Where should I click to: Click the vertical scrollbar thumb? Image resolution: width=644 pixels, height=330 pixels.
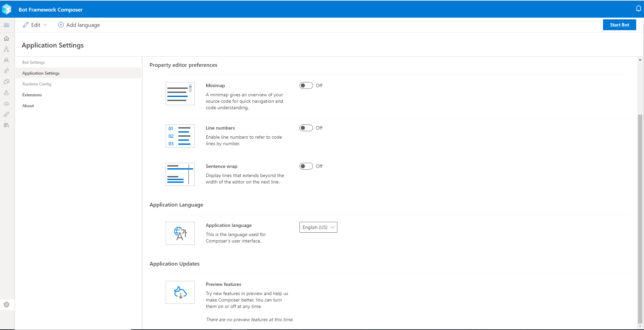click(x=640, y=219)
